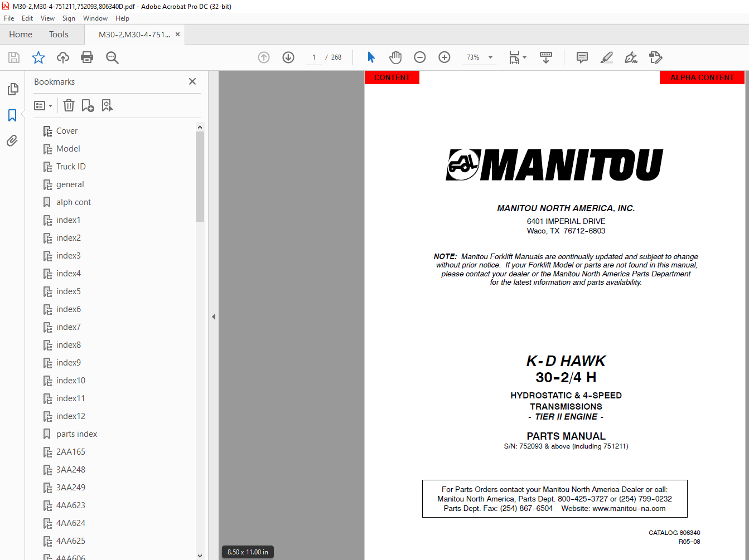The image size is (749, 560).
Task: Select the general bookmark
Action: [70, 184]
